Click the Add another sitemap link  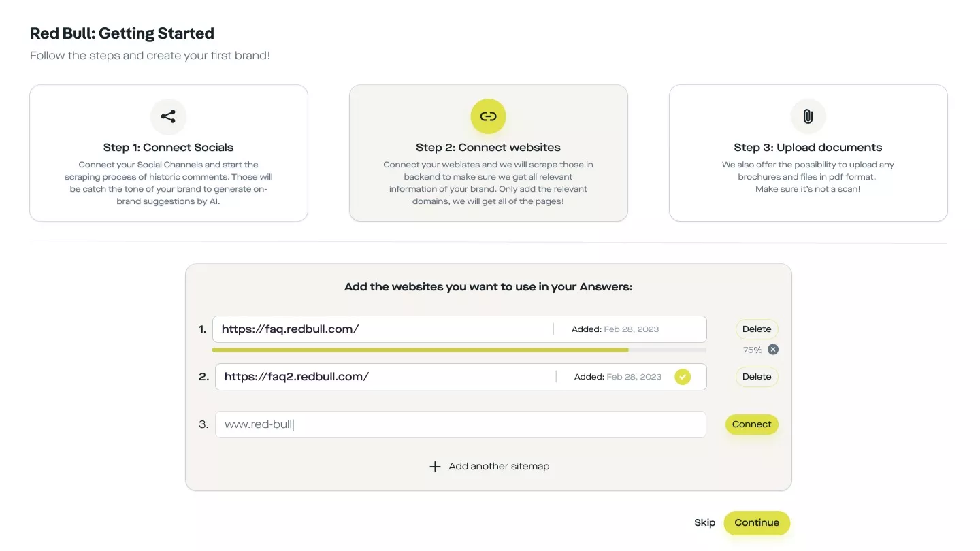[x=499, y=467]
